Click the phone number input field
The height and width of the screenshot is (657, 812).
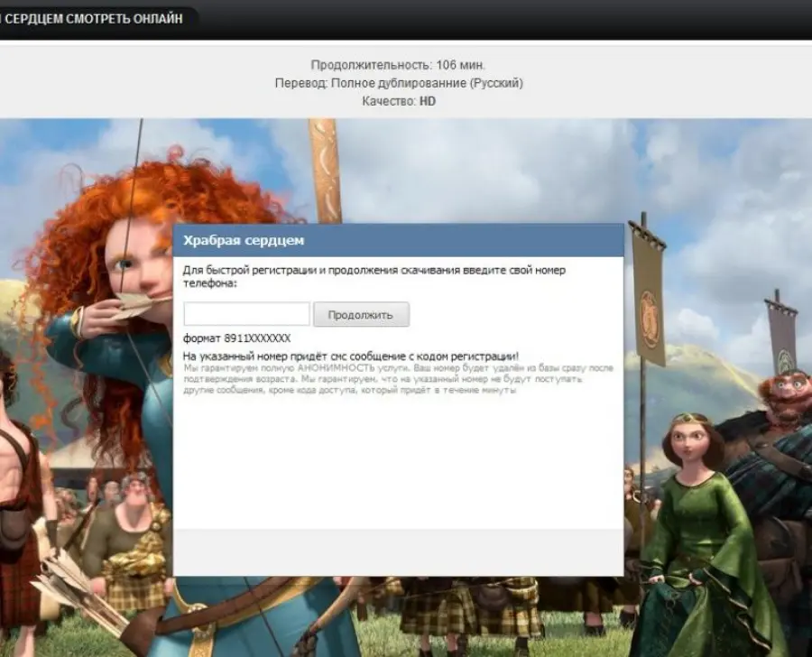click(246, 314)
